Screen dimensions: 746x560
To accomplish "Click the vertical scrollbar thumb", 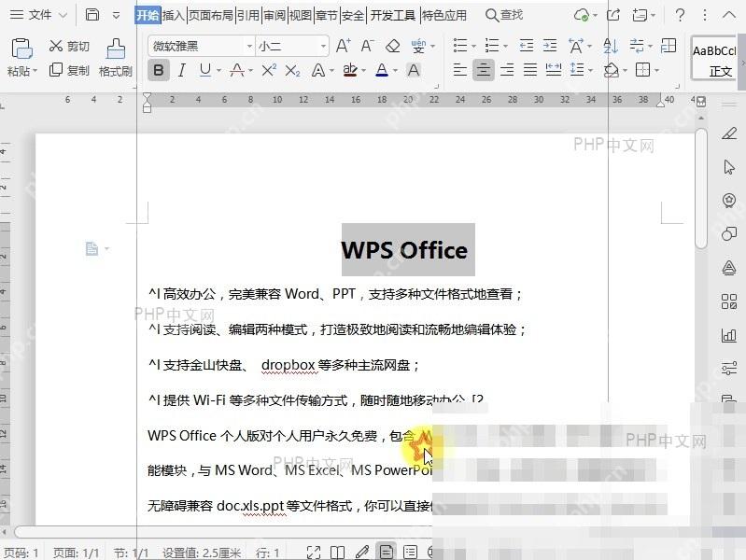I will coord(701,188).
